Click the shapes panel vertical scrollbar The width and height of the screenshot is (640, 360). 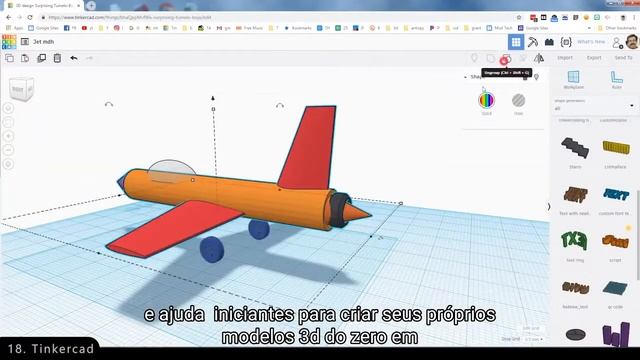click(x=637, y=235)
